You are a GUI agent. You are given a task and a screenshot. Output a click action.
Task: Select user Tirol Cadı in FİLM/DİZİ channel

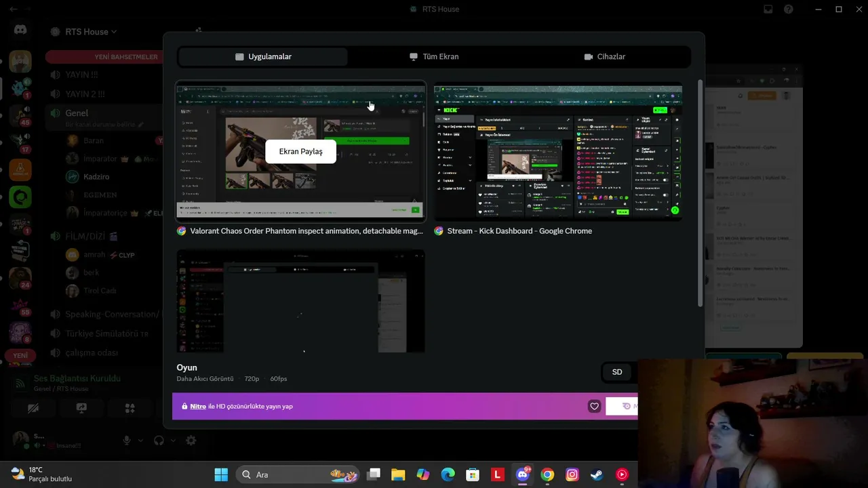pos(100,291)
